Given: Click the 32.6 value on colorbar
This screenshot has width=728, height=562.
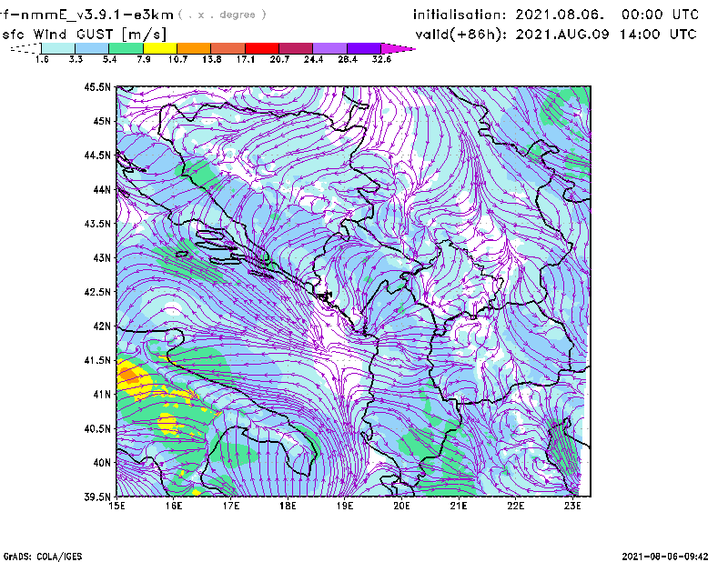Looking at the screenshot, I should tap(381, 60).
